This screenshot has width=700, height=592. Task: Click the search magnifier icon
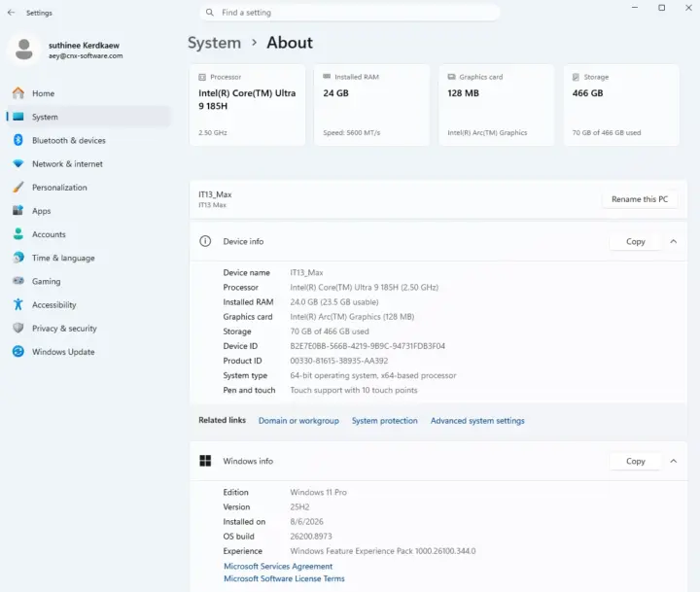[x=209, y=13]
